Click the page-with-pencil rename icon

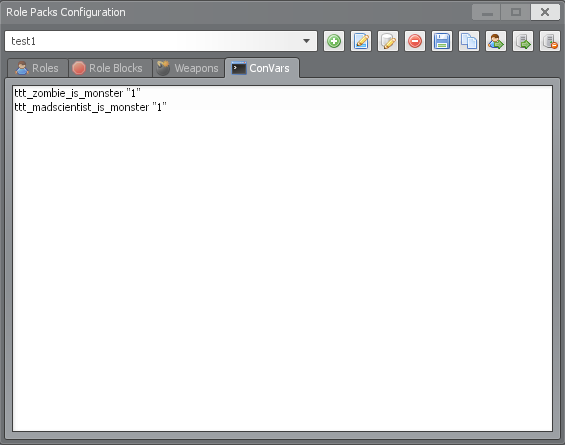click(361, 41)
